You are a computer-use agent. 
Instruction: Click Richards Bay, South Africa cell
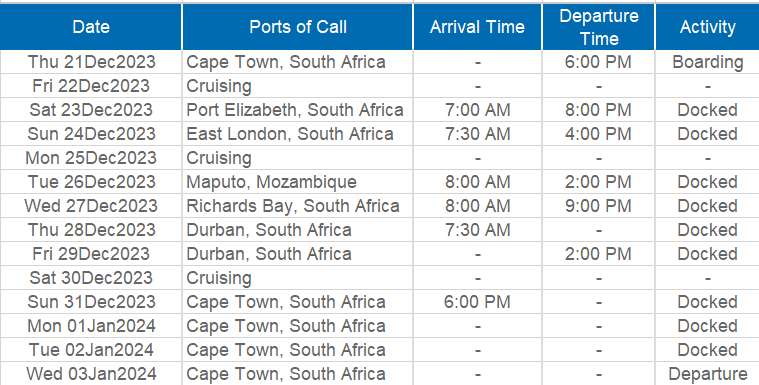298,206
